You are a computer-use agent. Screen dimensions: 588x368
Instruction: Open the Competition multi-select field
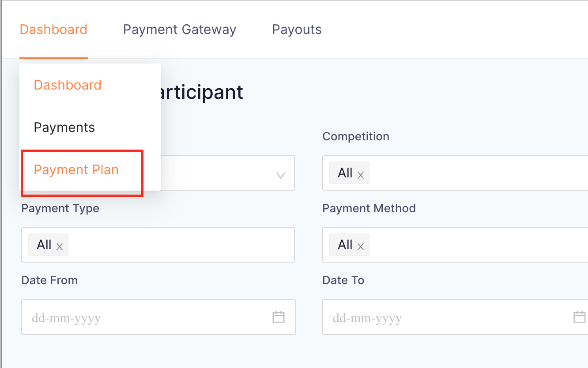pos(455,173)
